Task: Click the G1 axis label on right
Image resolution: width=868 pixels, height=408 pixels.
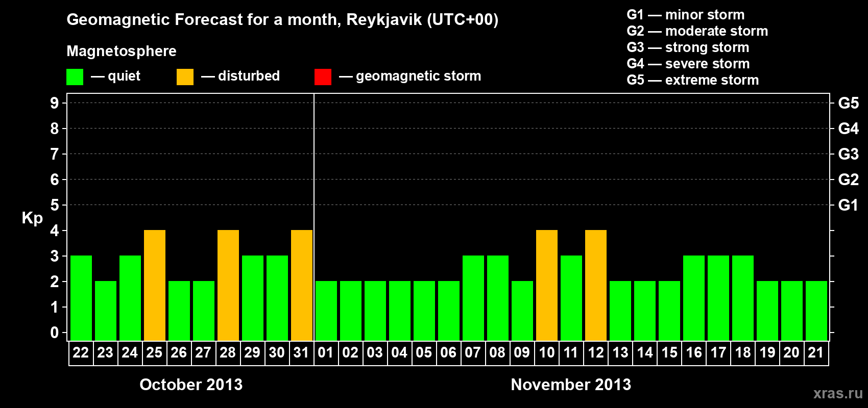Action: coord(849,205)
